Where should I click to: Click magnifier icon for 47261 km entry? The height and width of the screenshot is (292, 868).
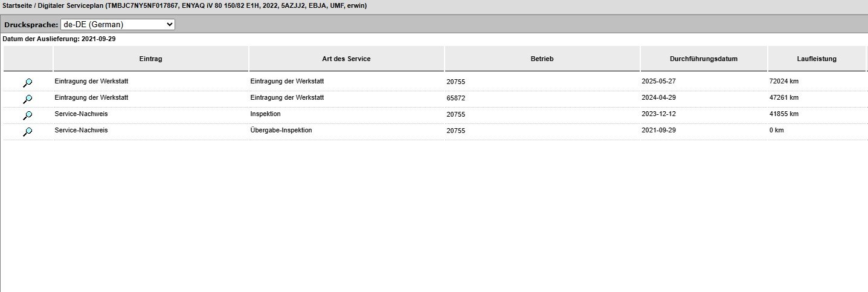click(x=27, y=99)
